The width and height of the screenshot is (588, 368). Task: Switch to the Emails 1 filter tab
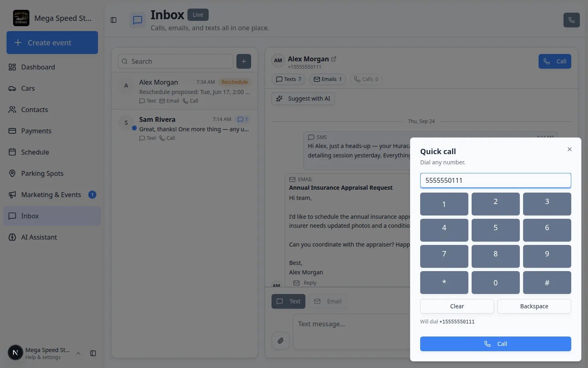pos(327,79)
